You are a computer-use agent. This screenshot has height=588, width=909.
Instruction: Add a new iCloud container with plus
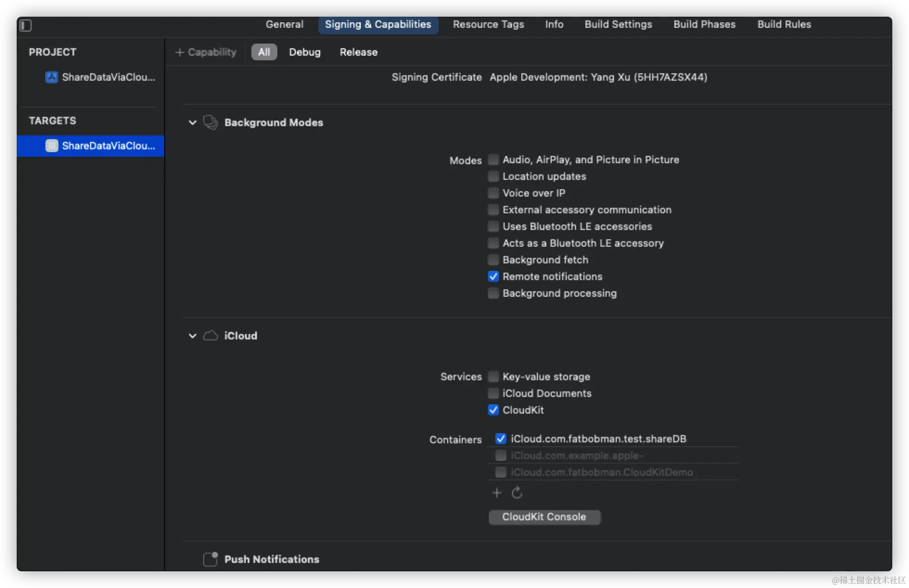pos(497,492)
